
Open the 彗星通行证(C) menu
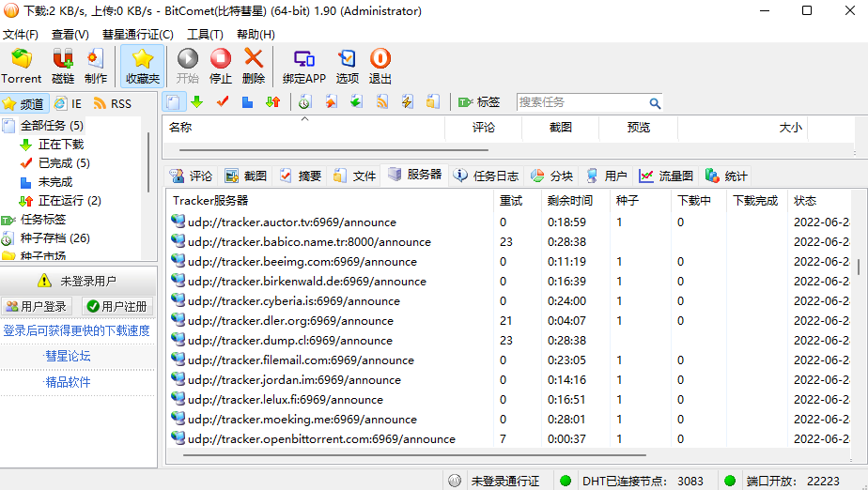(x=138, y=35)
